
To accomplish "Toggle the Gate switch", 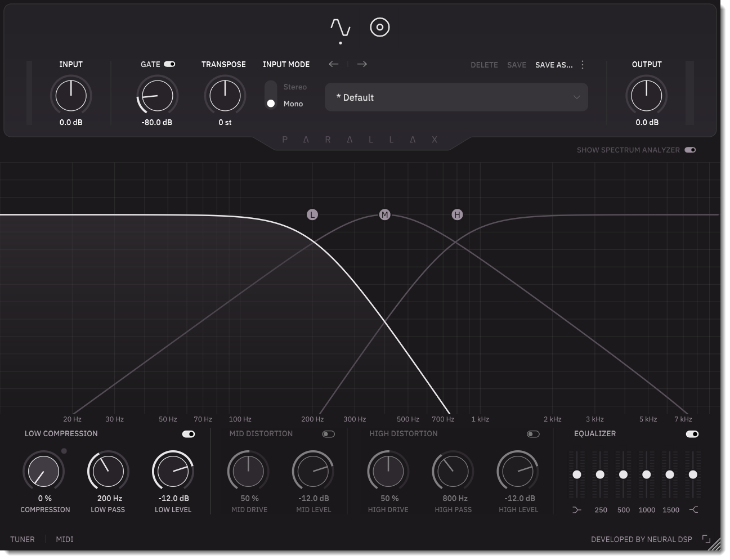I will point(169,64).
